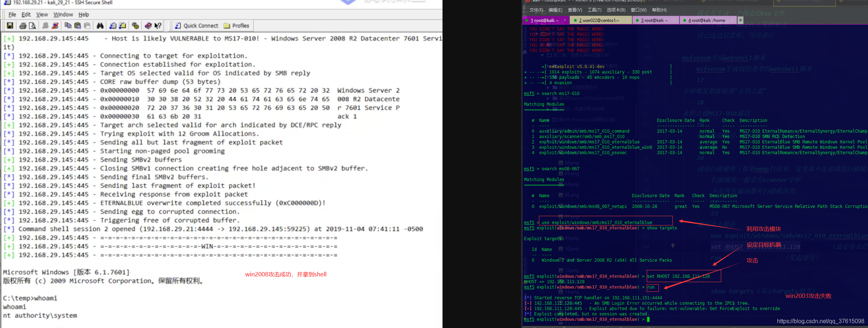Click the Quick Connect button
The width and height of the screenshot is (868, 328).
[197, 26]
